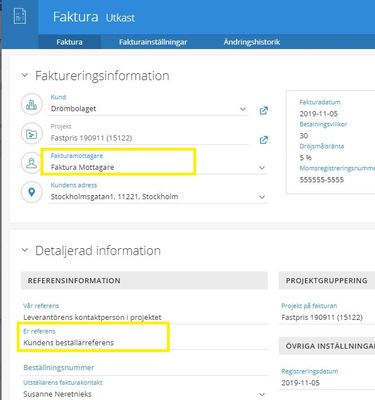Collapse the Detaljerad information section
Image resolution: width=375 pixels, height=400 pixels.
click(25, 250)
